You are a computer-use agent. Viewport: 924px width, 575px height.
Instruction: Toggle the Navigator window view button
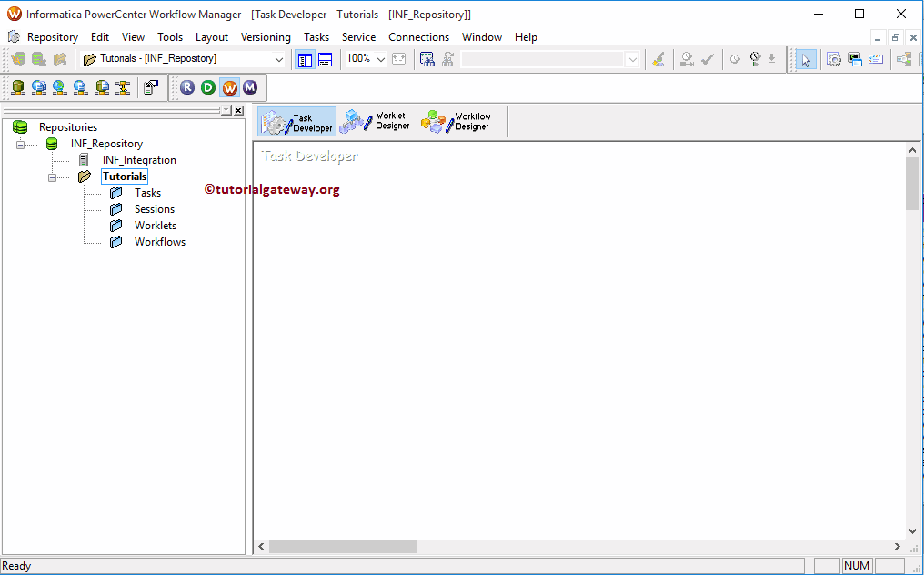(x=305, y=59)
